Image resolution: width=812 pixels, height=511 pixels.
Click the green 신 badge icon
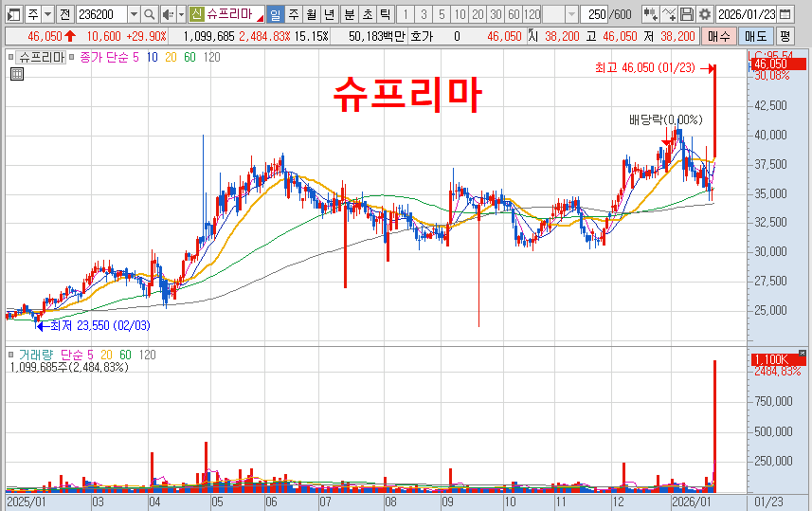[196, 14]
